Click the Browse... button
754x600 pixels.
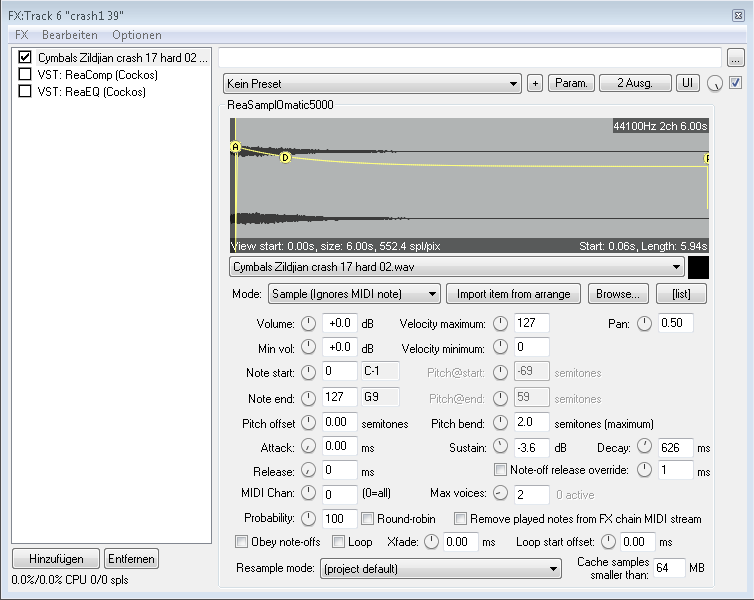[x=618, y=294]
